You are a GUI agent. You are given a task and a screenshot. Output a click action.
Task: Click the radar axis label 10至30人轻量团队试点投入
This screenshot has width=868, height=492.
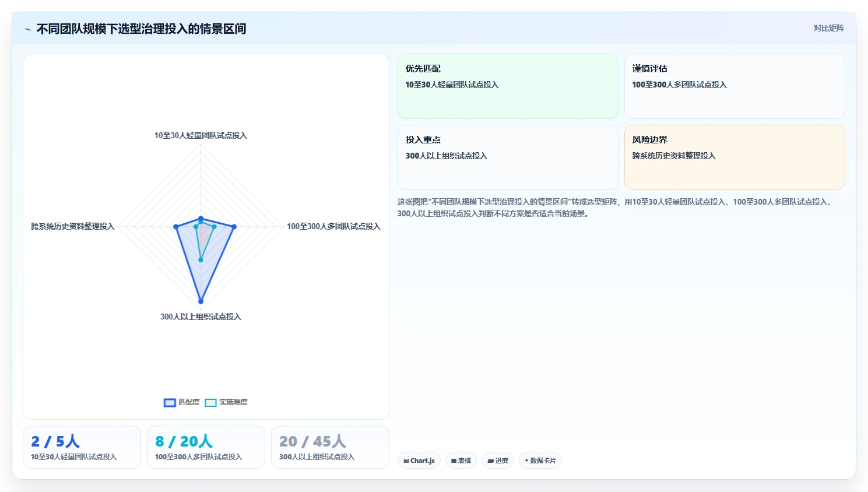coord(201,135)
